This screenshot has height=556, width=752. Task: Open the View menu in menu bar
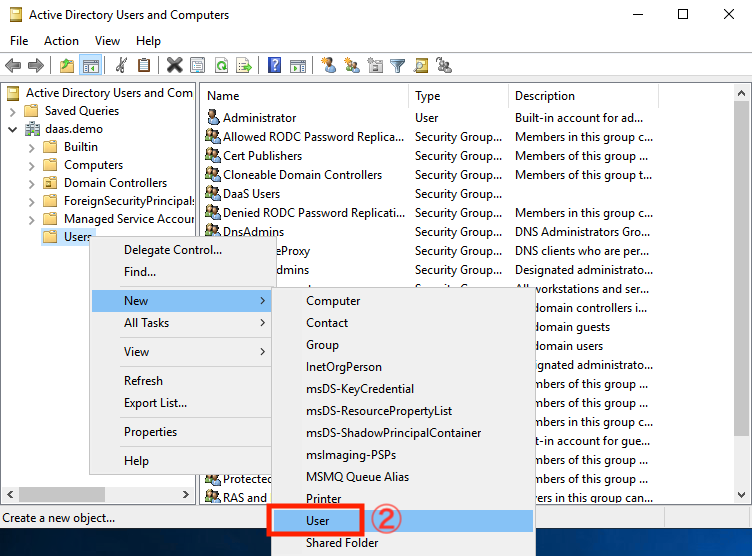point(107,41)
